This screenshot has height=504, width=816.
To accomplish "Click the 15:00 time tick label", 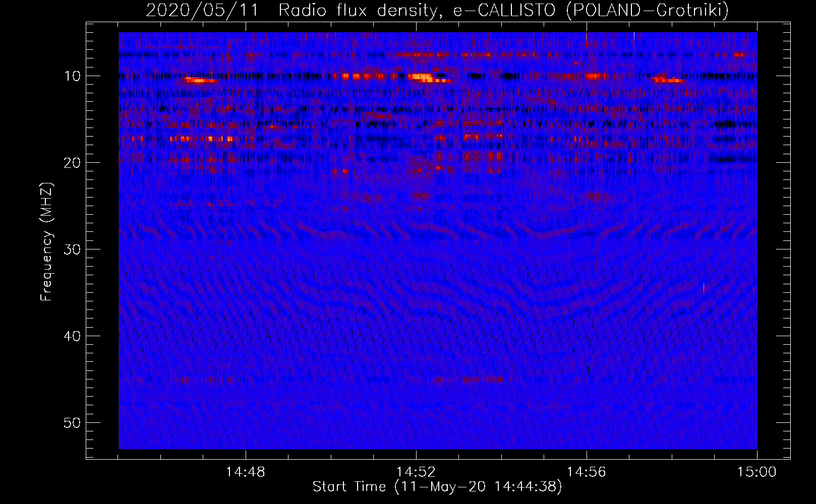I will pyautogui.click(x=756, y=472).
